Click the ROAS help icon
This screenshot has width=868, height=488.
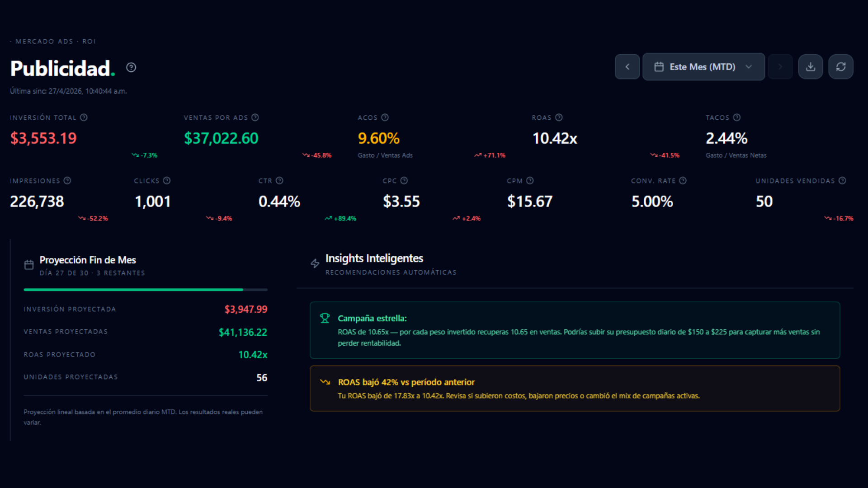(559, 117)
